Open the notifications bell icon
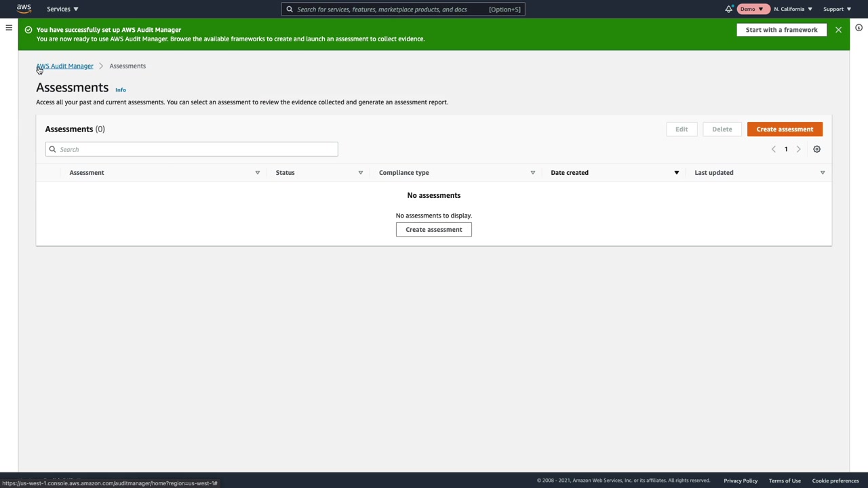The image size is (868, 488). pyautogui.click(x=729, y=9)
